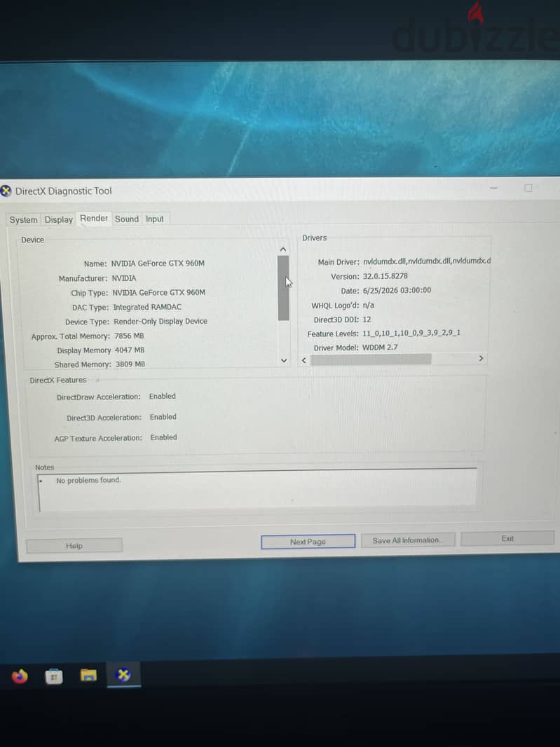Image resolution: width=560 pixels, height=747 pixels.
Task: Go to the Input tab
Action: [x=154, y=219]
